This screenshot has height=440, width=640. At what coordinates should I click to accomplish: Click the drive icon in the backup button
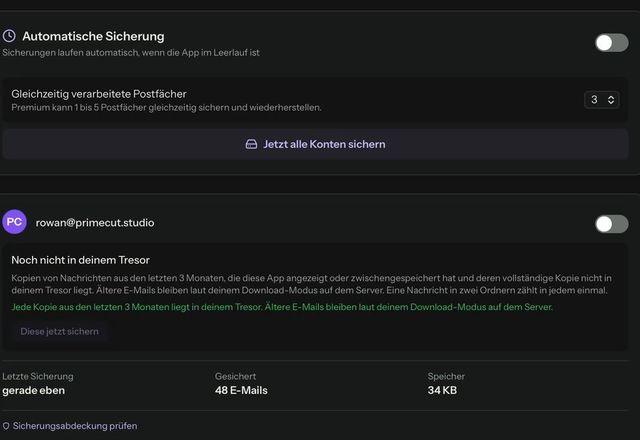click(x=251, y=144)
